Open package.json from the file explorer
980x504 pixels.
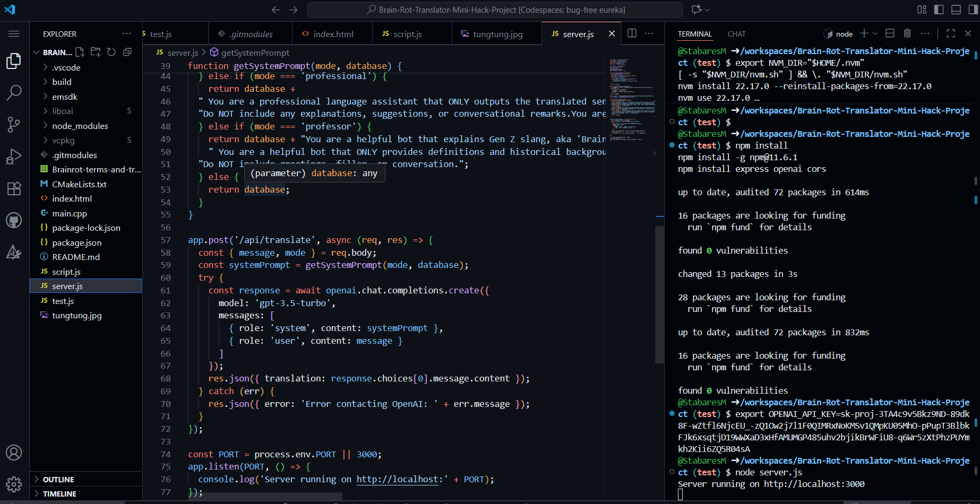tap(76, 242)
